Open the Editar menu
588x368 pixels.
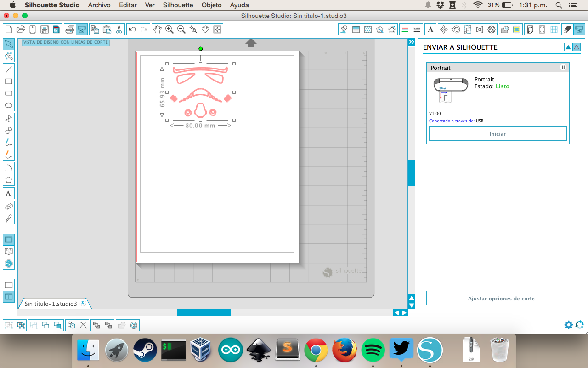tap(128, 5)
